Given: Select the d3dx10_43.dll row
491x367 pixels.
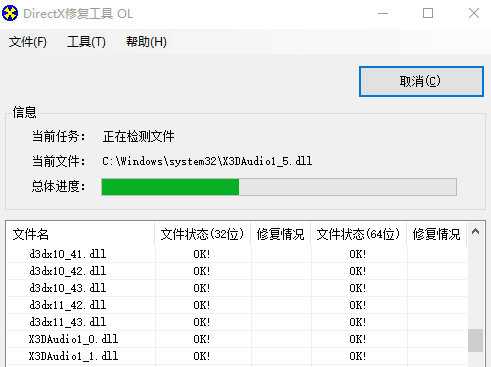Looking at the screenshot, I should [237, 288].
